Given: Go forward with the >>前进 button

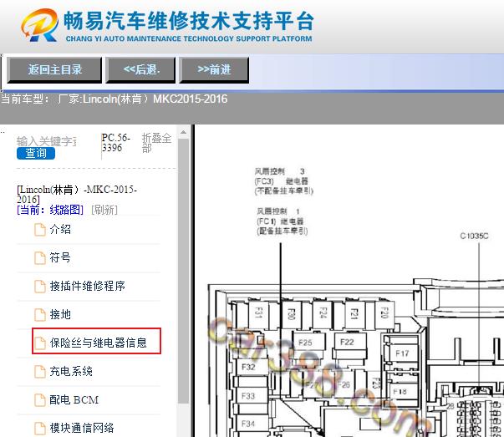Looking at the screenshot, I should (x=214, y=70).
